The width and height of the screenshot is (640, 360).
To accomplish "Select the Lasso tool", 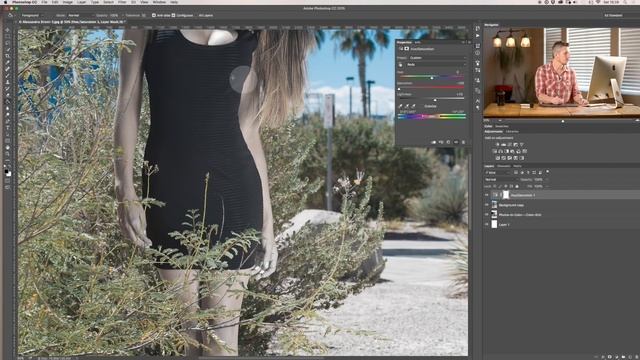I will click(8, 43).
